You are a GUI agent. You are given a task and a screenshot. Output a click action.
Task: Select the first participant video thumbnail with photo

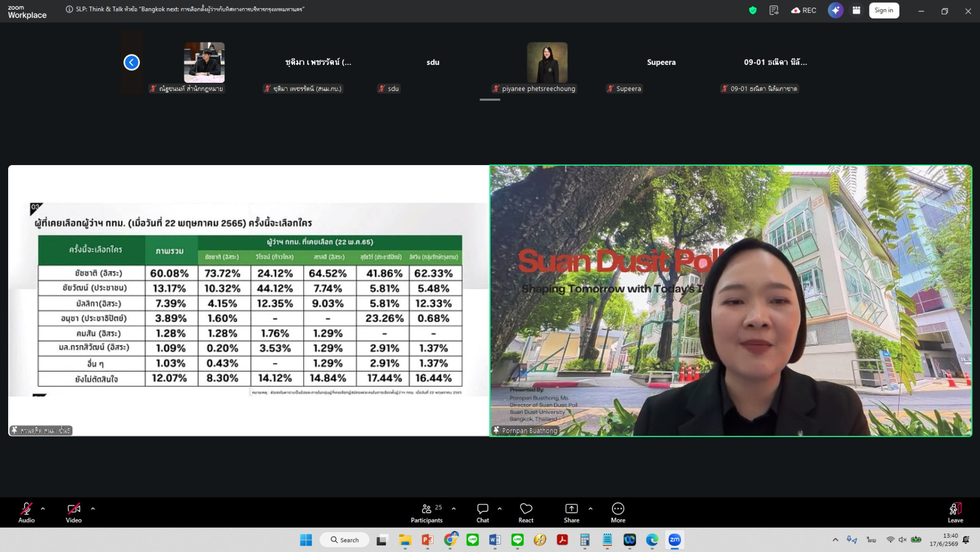tap(204, 63)
